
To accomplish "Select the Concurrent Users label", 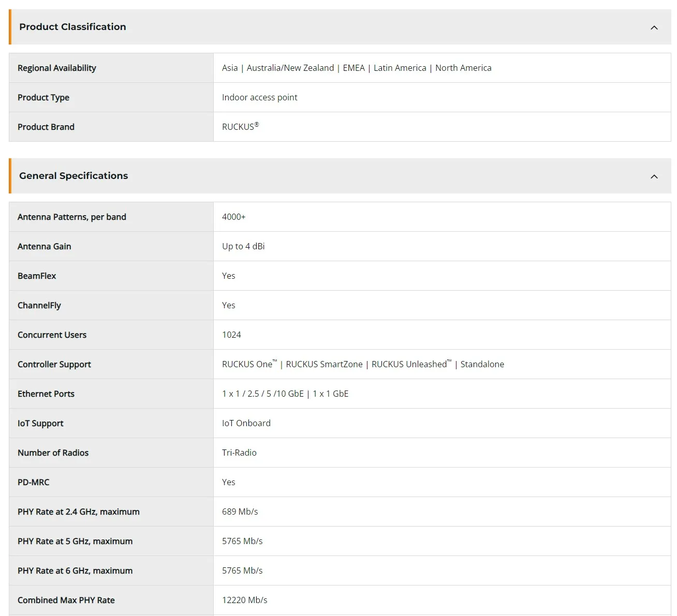I will click(52, 335).
